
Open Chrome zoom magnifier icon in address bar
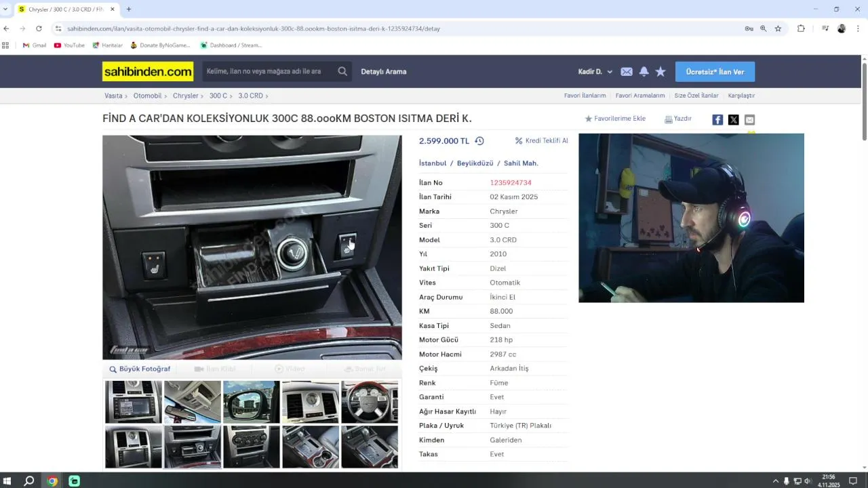764,28
